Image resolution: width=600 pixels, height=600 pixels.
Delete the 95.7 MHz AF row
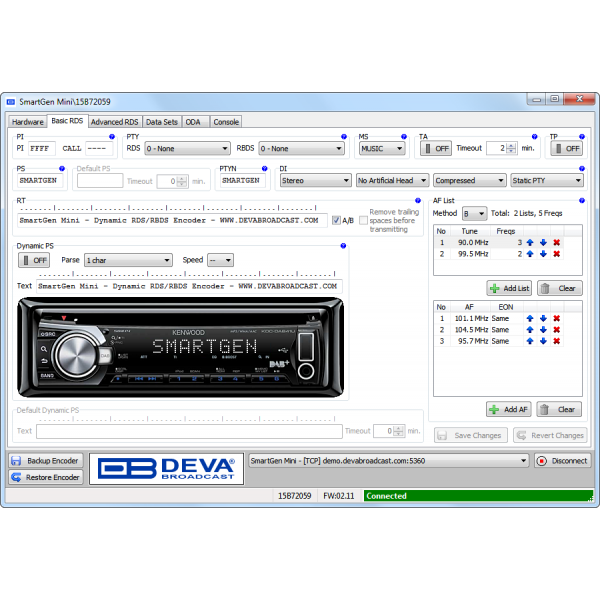(557, 341)
